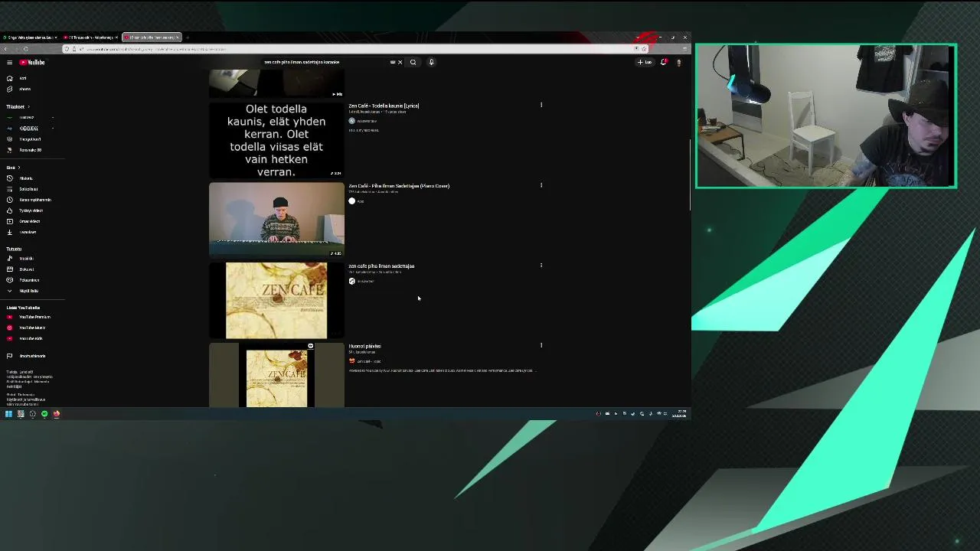Switch to the second browser tab
This screenshot has width=980, height=551.
tap(90, 37)
